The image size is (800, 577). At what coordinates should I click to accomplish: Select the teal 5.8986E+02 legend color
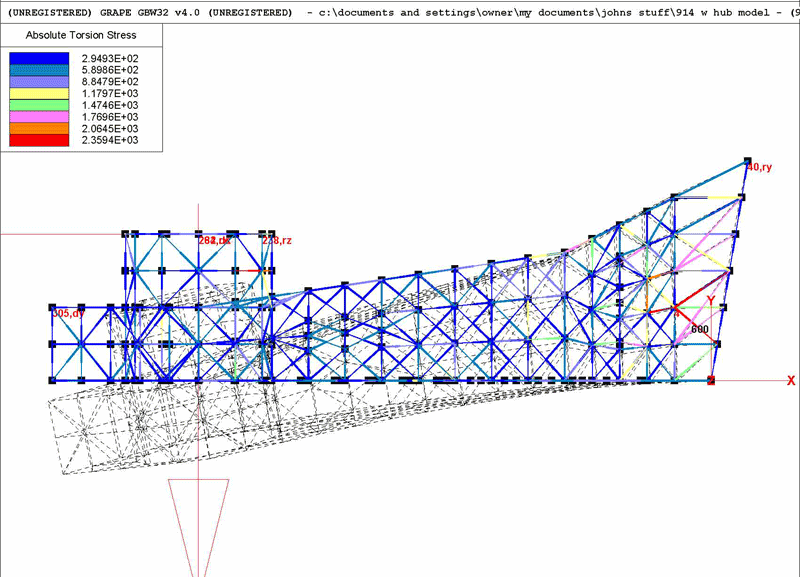click(40, 70)
